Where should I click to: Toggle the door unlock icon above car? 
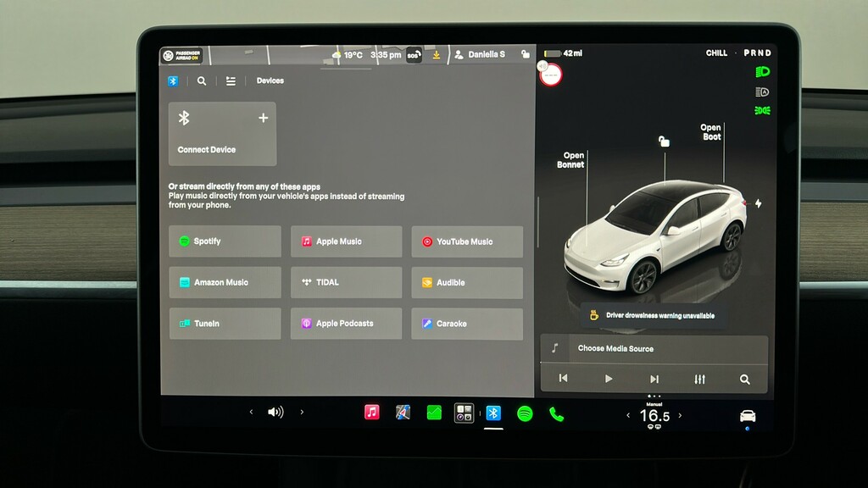pos(664,141)
